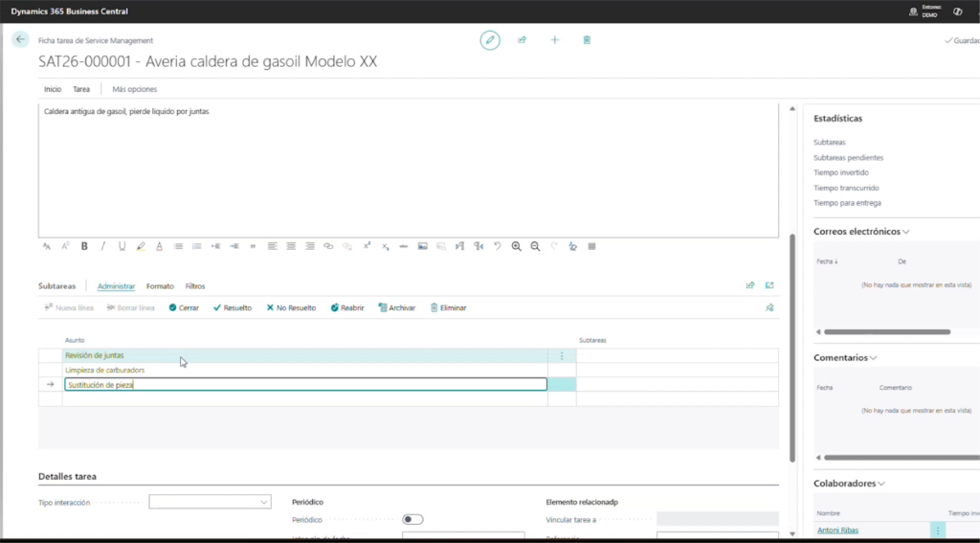Image resolution: width=980 pixels, height=543 pixels.
Task: Click the superscript icon in editor toolbar
Action: (x=367, y=246)
